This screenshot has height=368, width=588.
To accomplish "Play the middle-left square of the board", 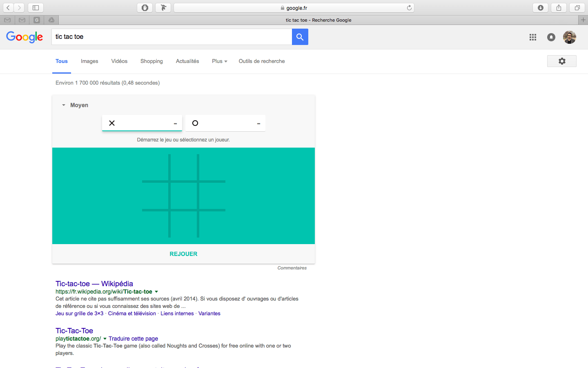I will click(155, 196).
